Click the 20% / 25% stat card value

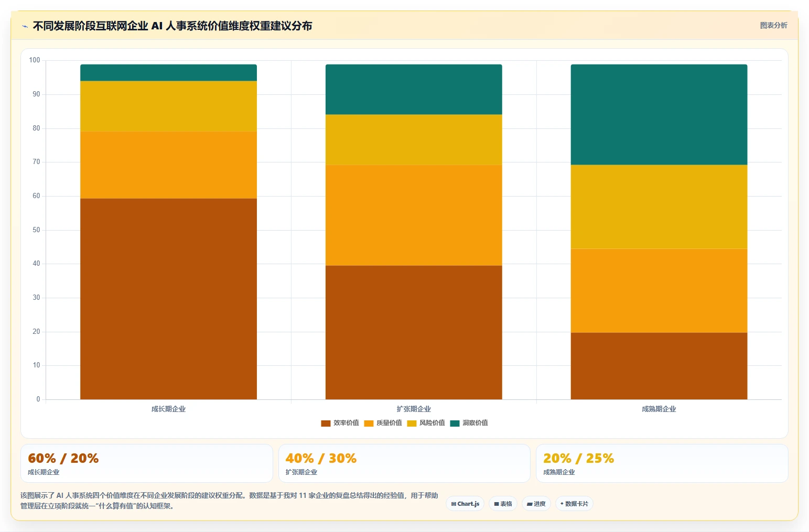coord(578,458)
